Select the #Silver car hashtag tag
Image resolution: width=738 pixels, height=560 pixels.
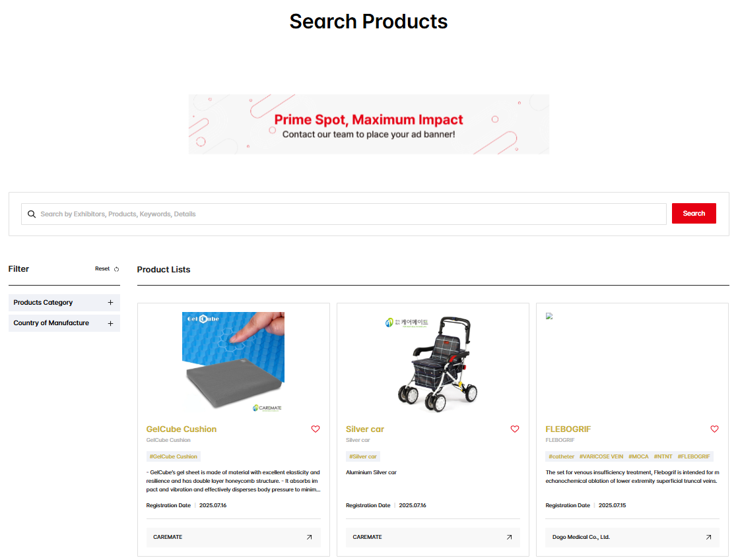click(363, 456)
